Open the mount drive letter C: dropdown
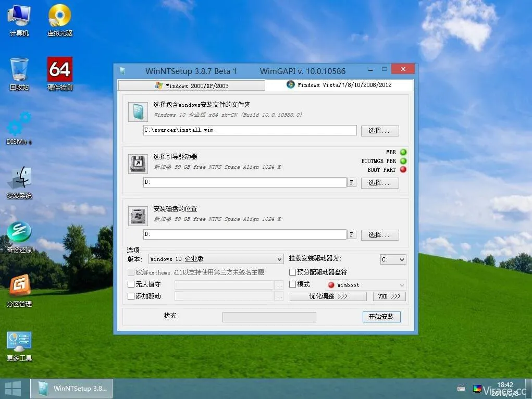532x399 pixels. pos(393,259)
